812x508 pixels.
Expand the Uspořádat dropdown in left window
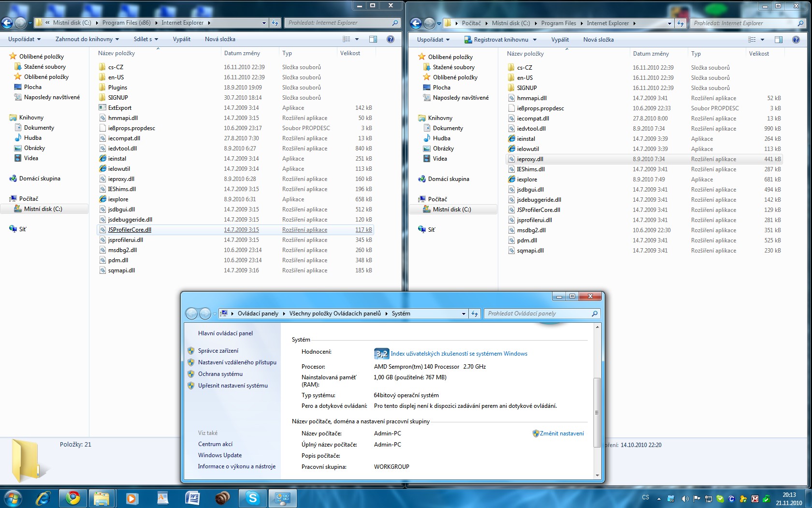[24, 39]
